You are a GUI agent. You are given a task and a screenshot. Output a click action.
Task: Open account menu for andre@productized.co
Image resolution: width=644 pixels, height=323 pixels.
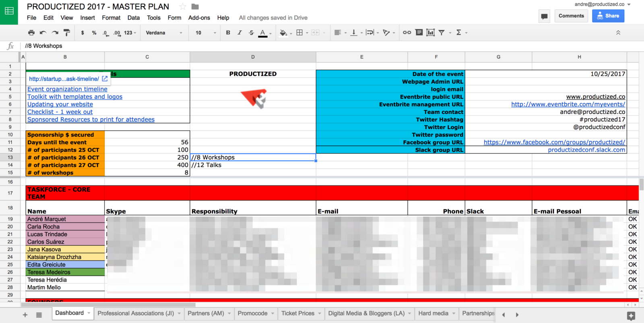click(603, 4)
